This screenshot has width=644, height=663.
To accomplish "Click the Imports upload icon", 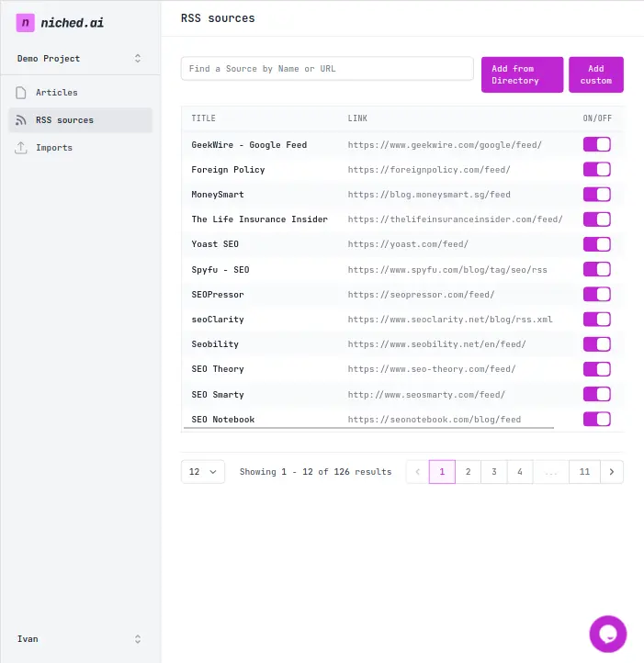I will coord(21,148).
